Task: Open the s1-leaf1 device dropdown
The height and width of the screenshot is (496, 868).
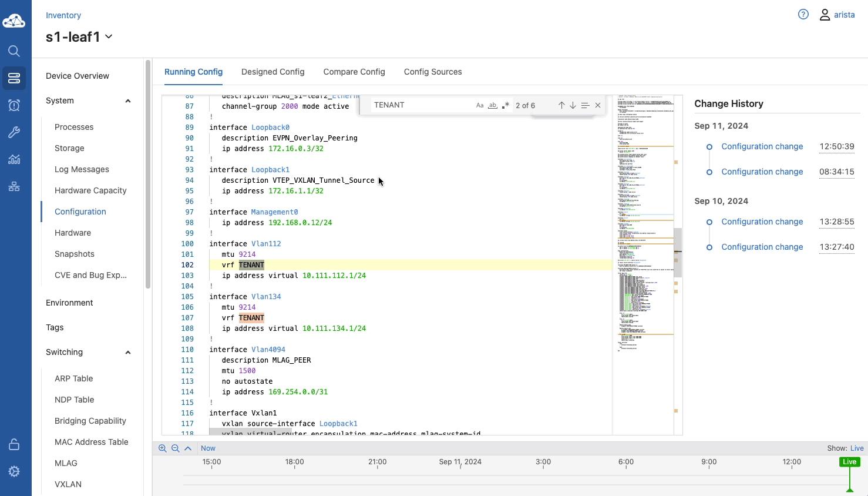Action: [x=109, y=36]
